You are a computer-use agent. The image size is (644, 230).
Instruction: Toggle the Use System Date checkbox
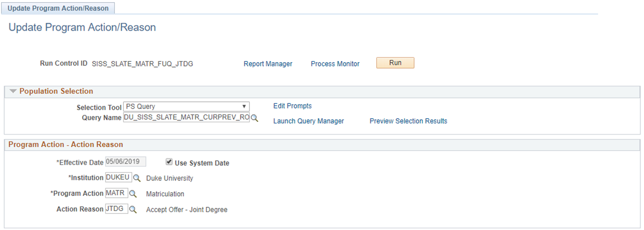[169, 162]
